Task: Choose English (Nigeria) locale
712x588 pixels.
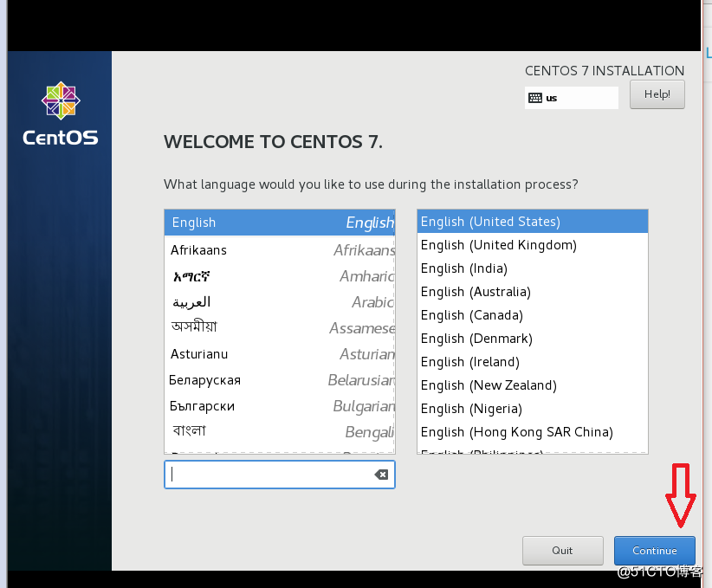Action: pos(532,409)
